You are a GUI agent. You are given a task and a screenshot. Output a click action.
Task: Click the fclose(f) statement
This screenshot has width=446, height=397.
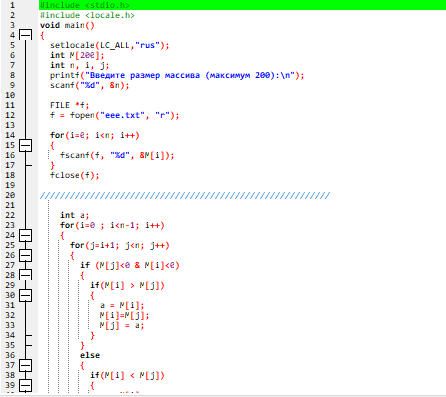click(x=75, y=175)
